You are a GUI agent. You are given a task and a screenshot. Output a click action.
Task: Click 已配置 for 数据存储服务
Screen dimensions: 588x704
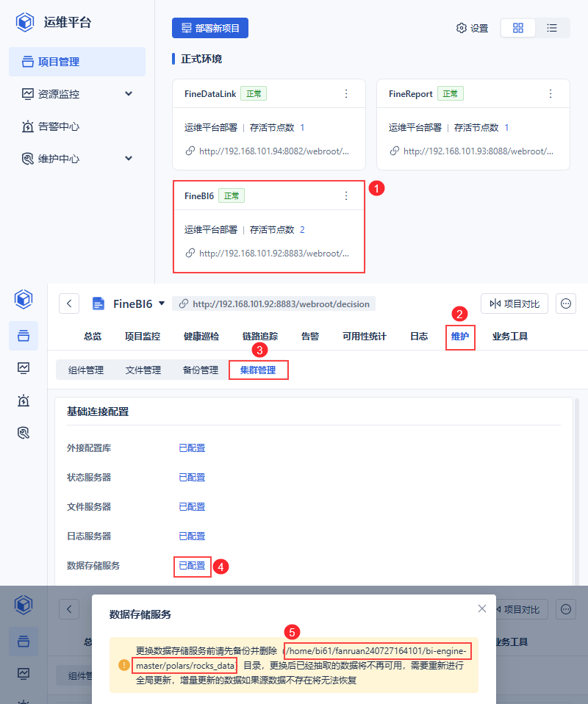(192, 566)
